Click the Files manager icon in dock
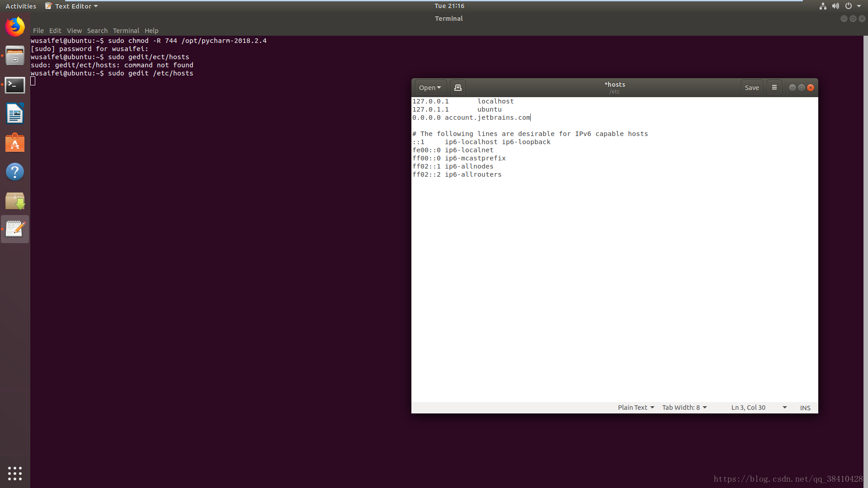Screen dimensions: 868x488 (x=15, y=56)
